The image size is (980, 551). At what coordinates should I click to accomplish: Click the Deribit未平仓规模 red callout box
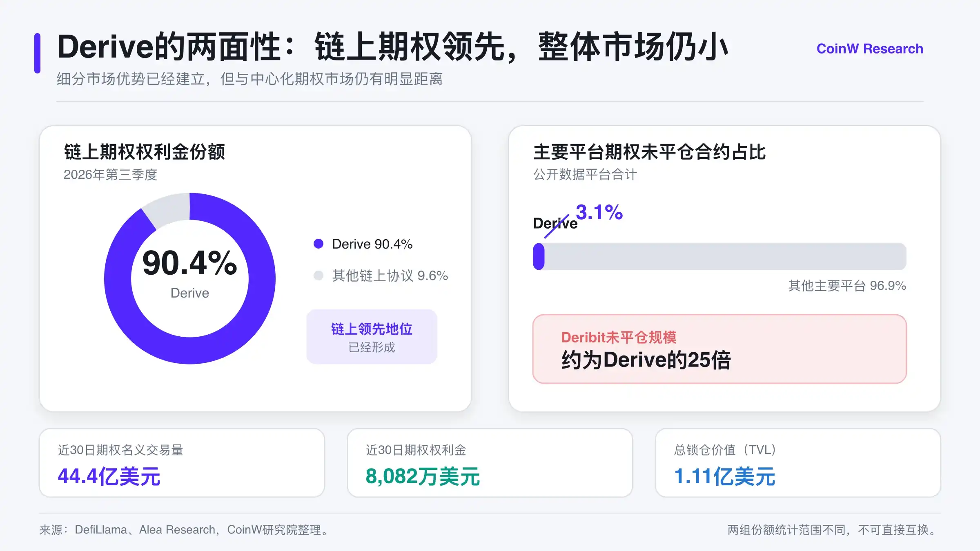click(x=719, y=349)
